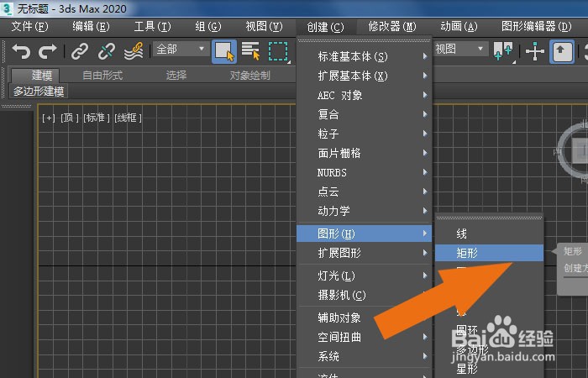Viewport: 588px width, 378px height.
Task: Open the 工具(T) menu
Action: pyautogui.click(x=152, y=27)
